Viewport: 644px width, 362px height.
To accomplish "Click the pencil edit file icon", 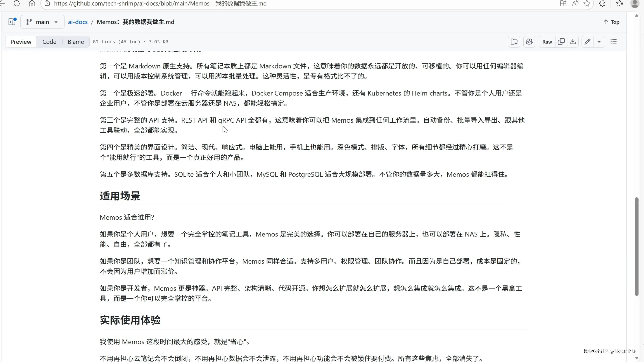I will pyautogui.click(x=587, y=42).
